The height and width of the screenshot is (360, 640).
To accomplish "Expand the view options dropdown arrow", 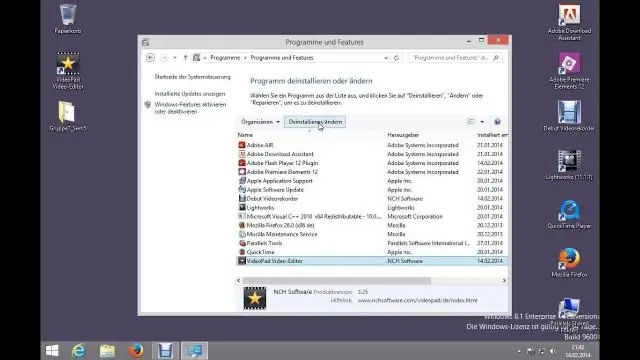I will click(482, 122).
